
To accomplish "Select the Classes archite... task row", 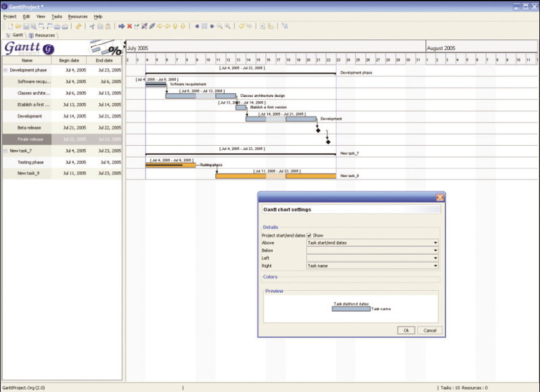I will pyautogui.click(x=62, y=93).
